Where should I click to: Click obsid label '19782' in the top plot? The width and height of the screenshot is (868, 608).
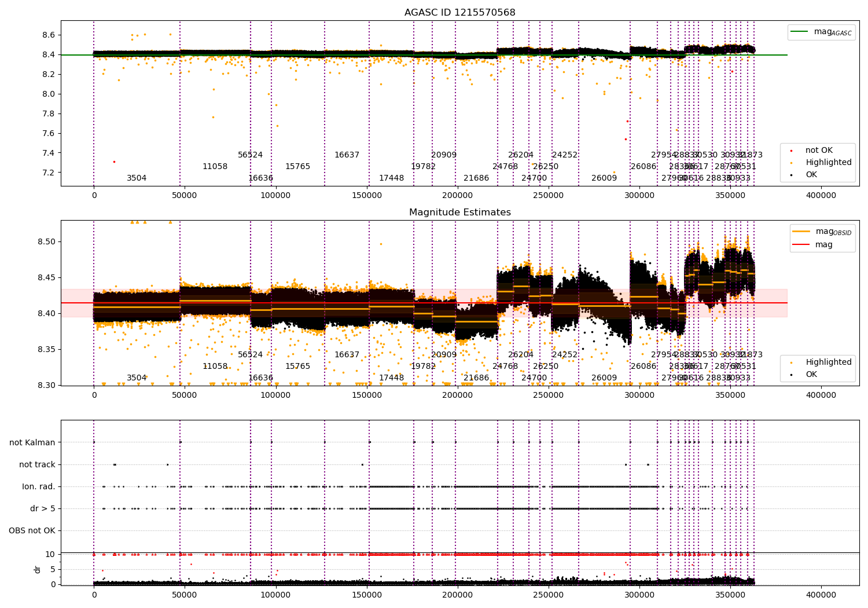coord(423,167)
